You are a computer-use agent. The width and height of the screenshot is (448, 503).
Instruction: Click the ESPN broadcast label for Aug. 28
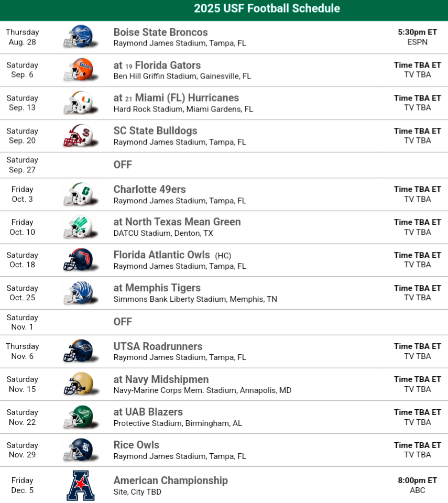click(417, 42)
